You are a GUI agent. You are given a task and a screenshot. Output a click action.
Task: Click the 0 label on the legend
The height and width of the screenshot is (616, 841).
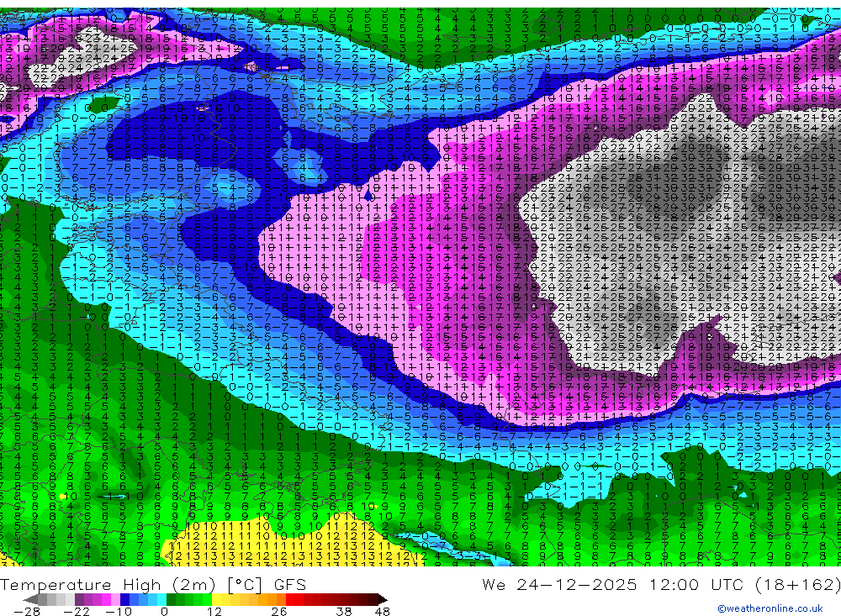click(x=165, y=612)
